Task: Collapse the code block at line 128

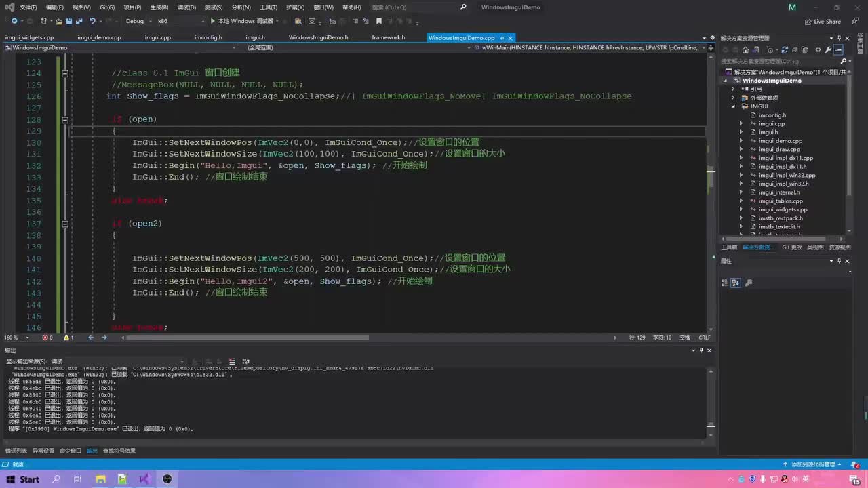Action: tap(65, 119)
